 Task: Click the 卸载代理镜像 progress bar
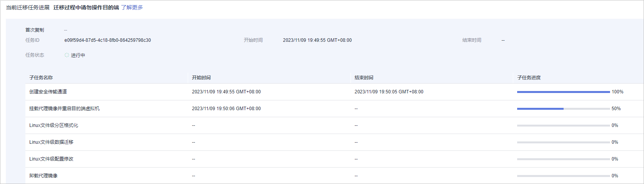[x=563, y=176]
